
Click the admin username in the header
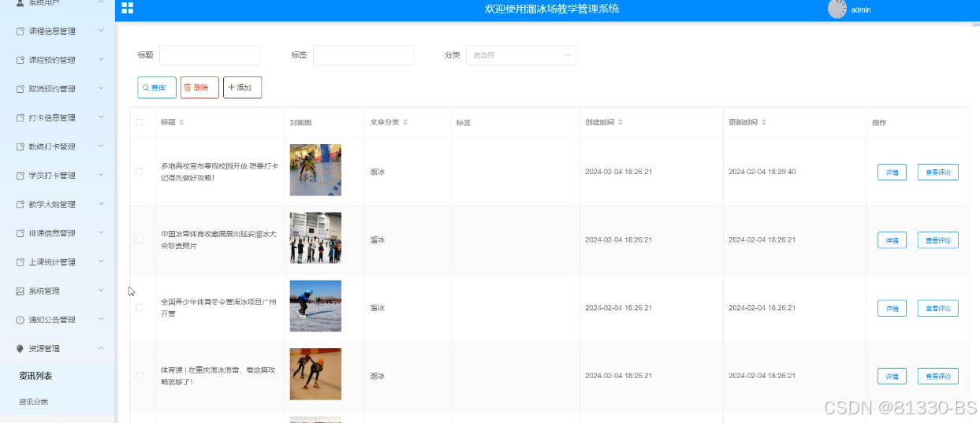point(861,9)
